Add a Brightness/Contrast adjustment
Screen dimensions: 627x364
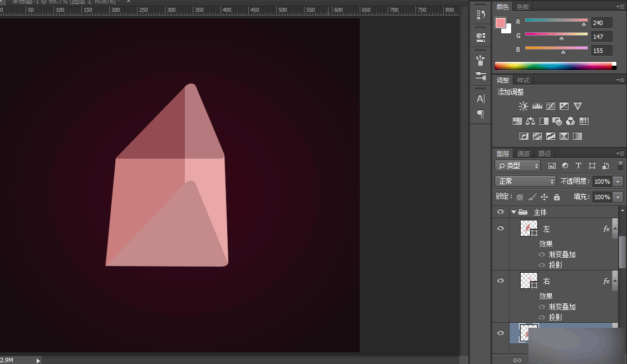pyautogui.click(x=523, y=106)
